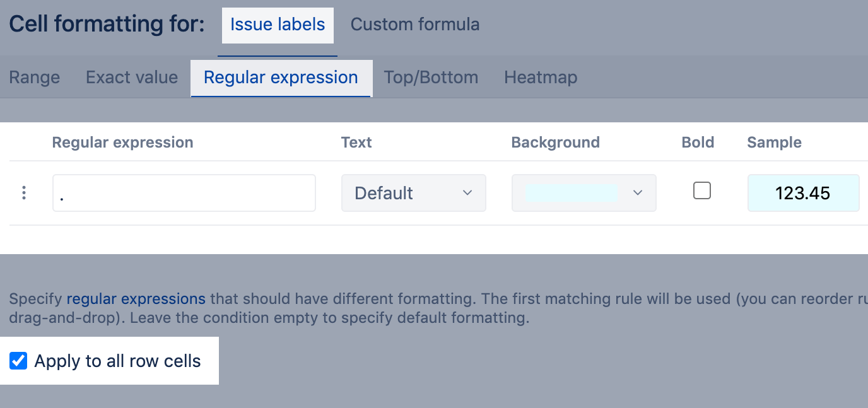The image size is (868, 408).
Task: Click the 123.45 sample preview cell
Action: pyautogui.click(x=802, y=193)
